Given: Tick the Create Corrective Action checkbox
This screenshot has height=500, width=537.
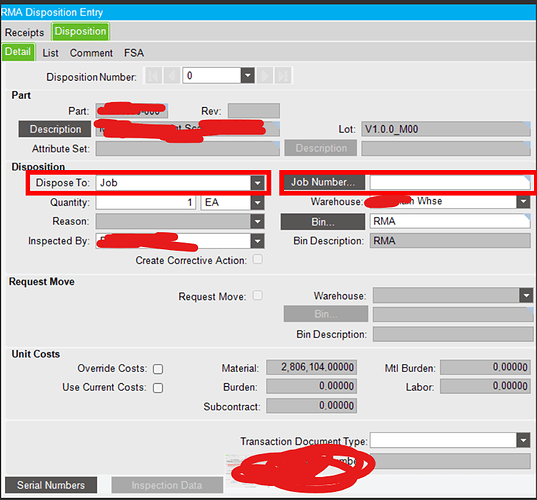Looking at the screenshot, I should coord(258,260).
